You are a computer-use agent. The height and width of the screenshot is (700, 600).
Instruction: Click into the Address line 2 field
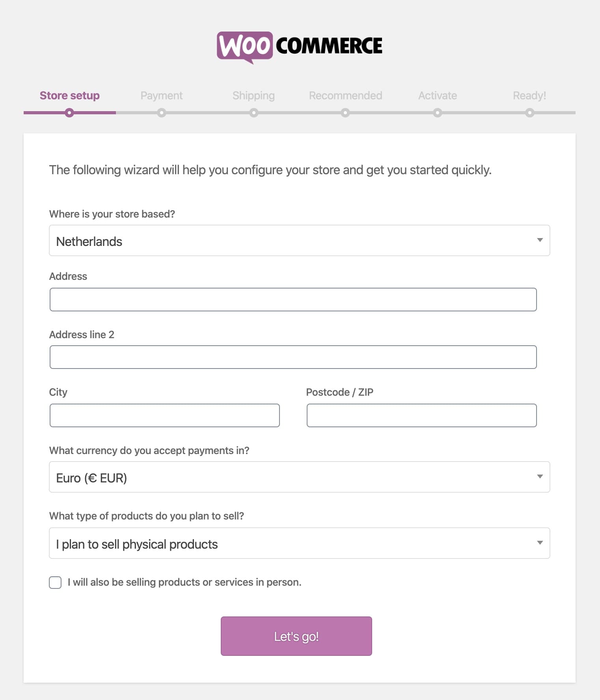point(293,357)
